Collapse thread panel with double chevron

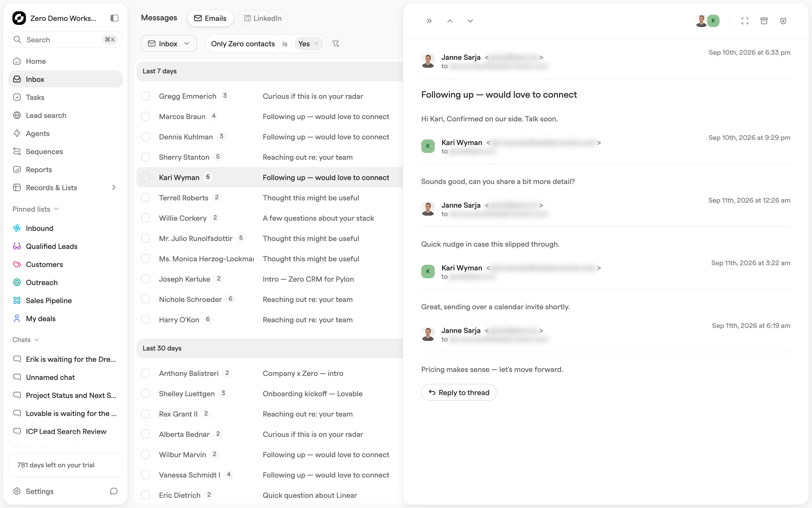tap(429, 21)
